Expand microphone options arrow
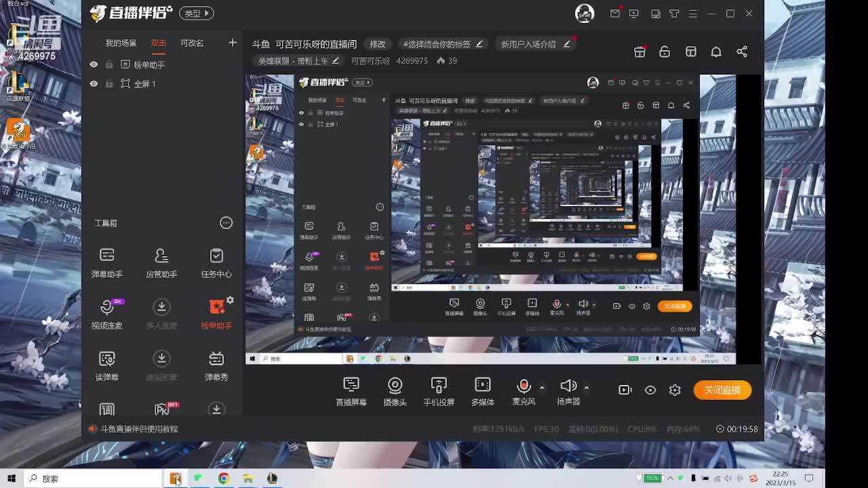868x488 pixels. [542, 388]
